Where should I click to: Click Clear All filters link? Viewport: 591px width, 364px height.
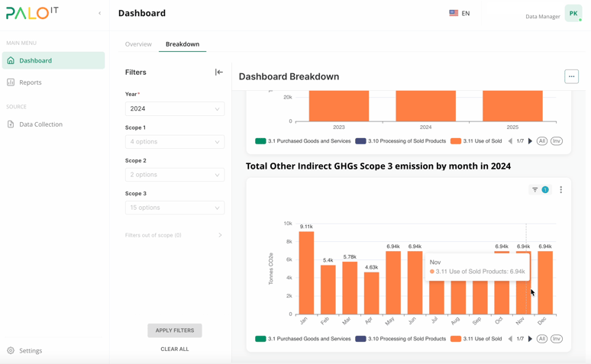(174, 349)
